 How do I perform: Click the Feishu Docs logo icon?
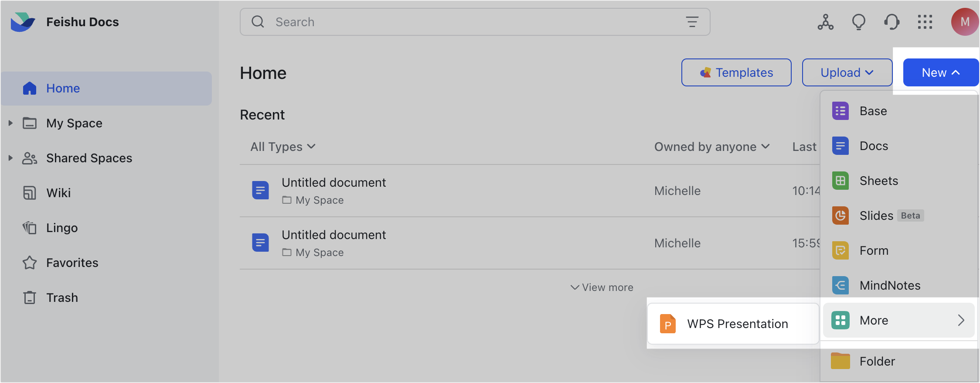pyautogui.click(x=23, y=22)
